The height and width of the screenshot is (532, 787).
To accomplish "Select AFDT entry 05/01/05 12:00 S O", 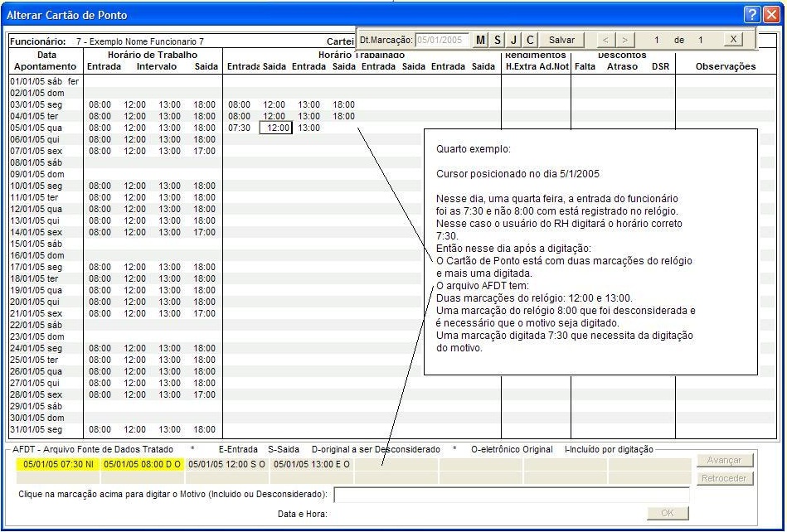I will [x=227, y=464].
